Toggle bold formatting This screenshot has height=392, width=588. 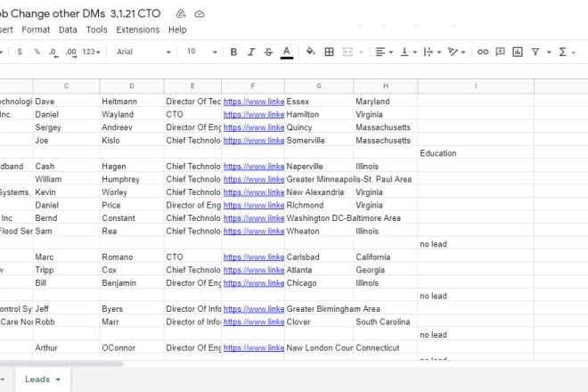point(233,52)
